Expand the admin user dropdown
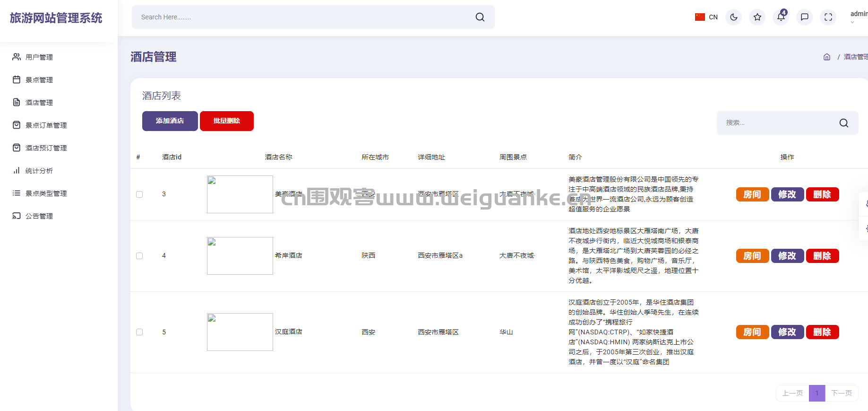This screenshot has width=868, height=411. [x=858, y=17]
